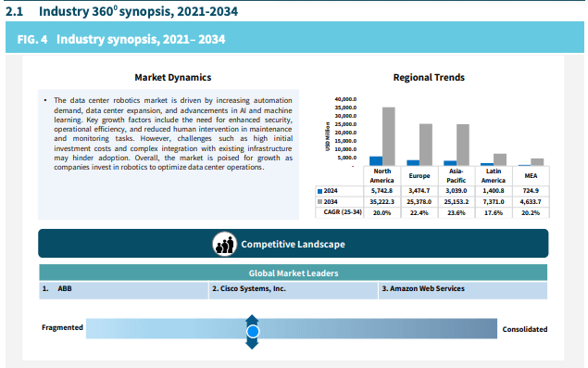Click the 'North America' column header
This screenshot has height=368, width=588.
(382, 176)
